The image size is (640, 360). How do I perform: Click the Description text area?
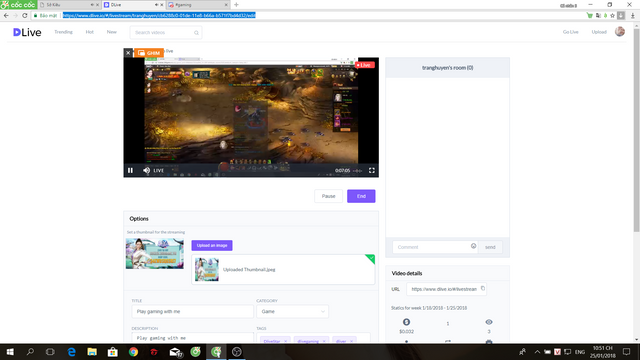click(x=192, y=338)
